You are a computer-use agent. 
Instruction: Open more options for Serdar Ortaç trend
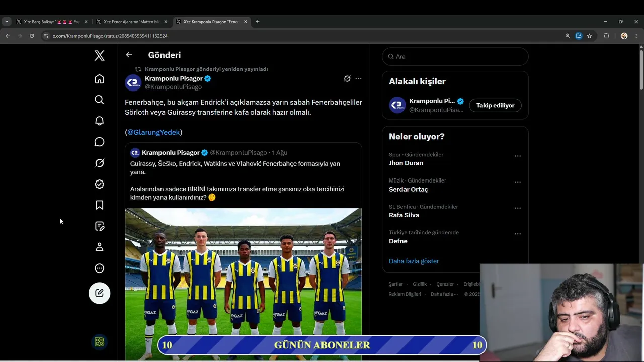(518, 182)
